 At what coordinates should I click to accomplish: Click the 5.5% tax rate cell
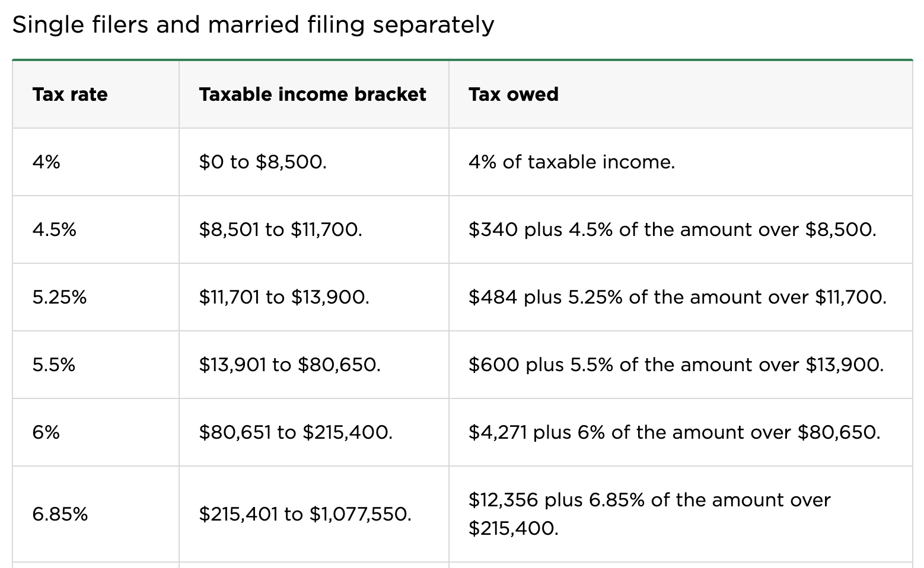click(54, 365)
